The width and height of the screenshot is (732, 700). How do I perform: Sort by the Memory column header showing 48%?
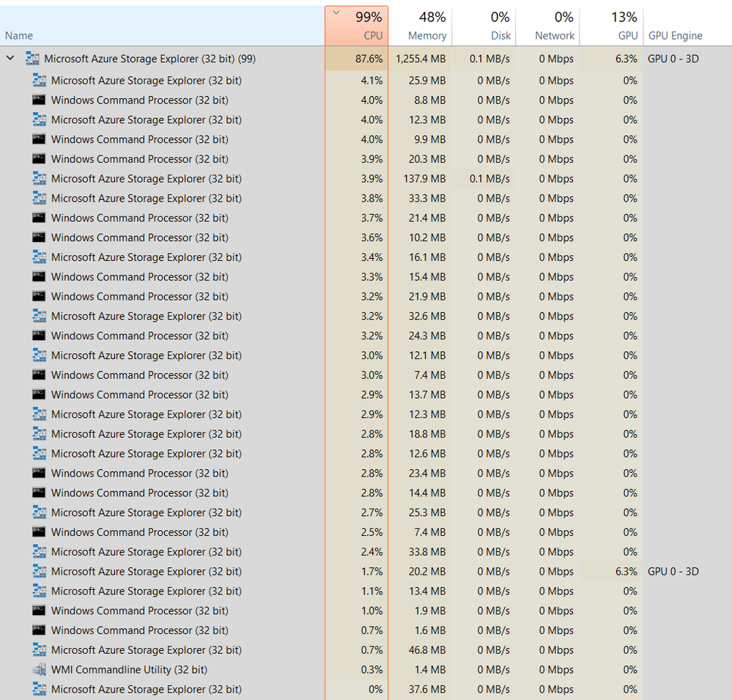pyautogui.click(x=420, y=26)
